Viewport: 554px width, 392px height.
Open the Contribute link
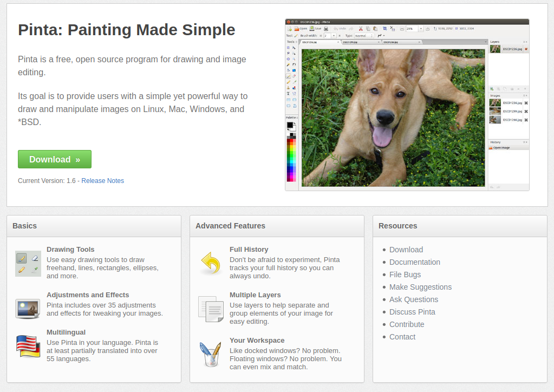tap(407, 324)
